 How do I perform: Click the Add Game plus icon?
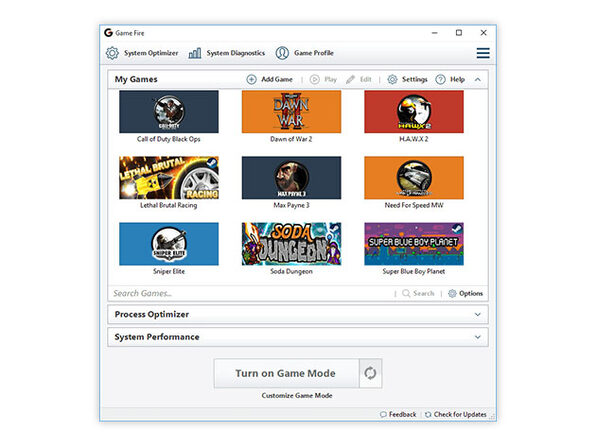[x=251, y=79]
